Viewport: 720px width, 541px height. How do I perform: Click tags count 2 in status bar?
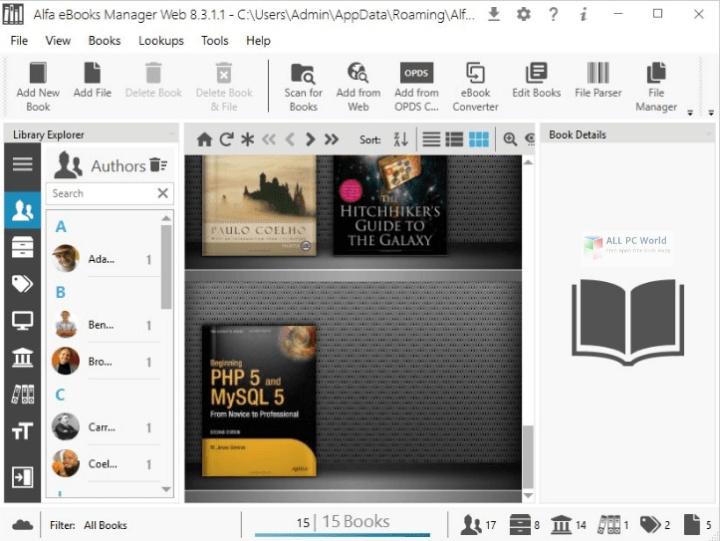pos(655,524)
